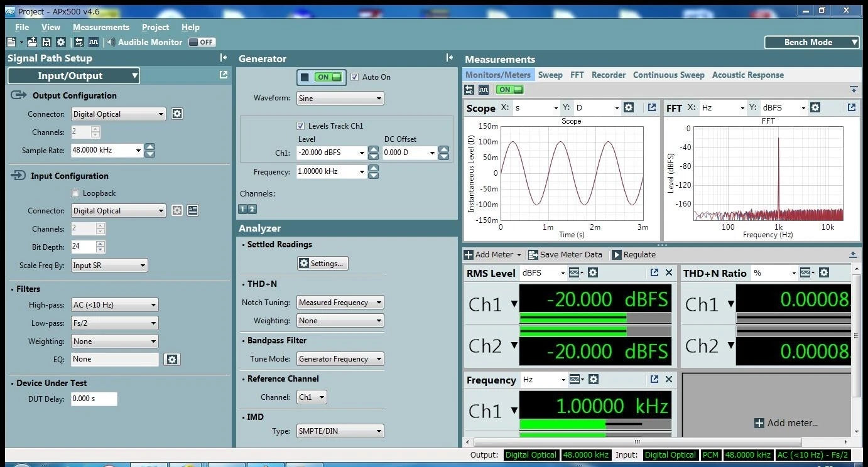Pop out the FFT graph panel
868x467 pixels.
(852, 107)
